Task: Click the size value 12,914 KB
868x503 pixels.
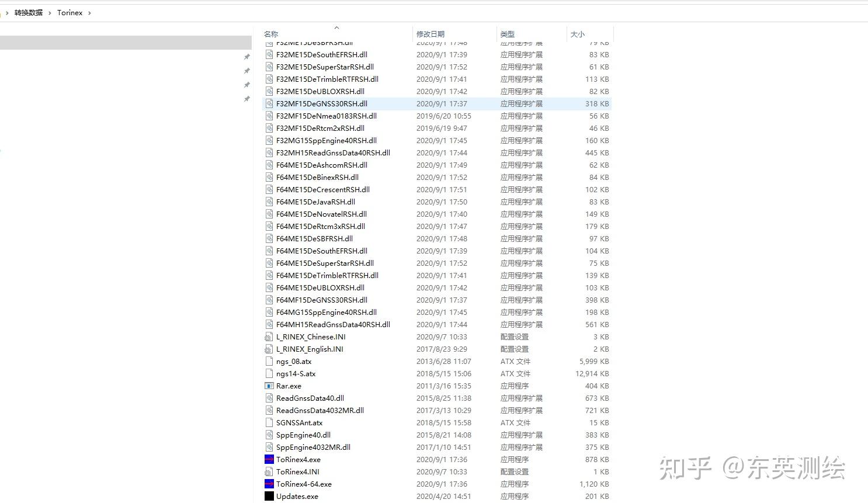Action: click(592, 373)
